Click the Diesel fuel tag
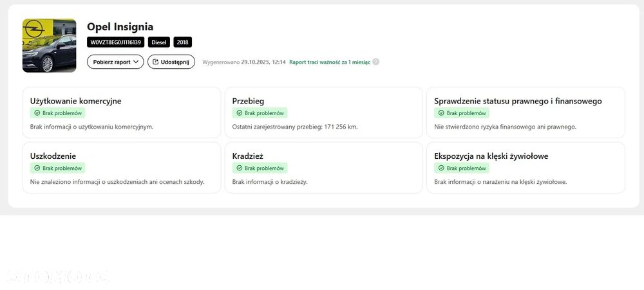Viewport: 644px width, 290px height. click(x=159, y=42)
